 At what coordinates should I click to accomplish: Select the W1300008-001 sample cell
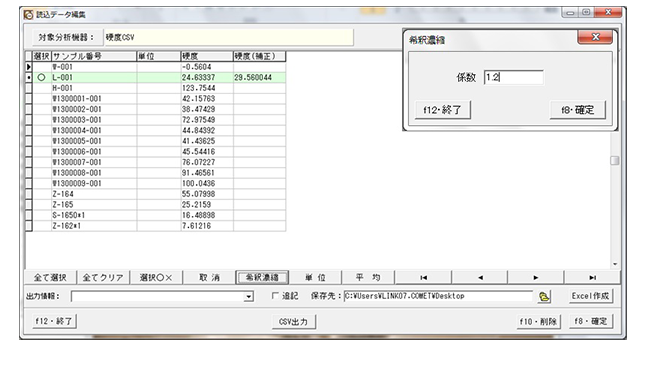[x=94, y=173]
